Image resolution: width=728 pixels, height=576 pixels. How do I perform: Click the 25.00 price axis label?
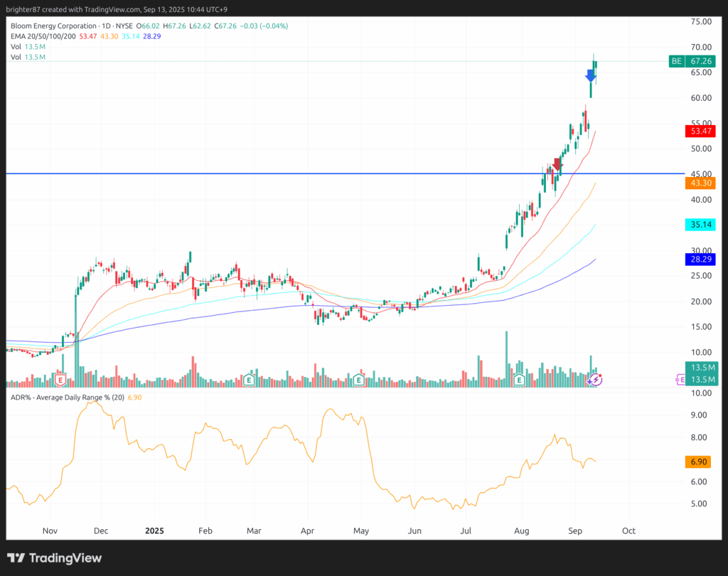pos(701,276)
